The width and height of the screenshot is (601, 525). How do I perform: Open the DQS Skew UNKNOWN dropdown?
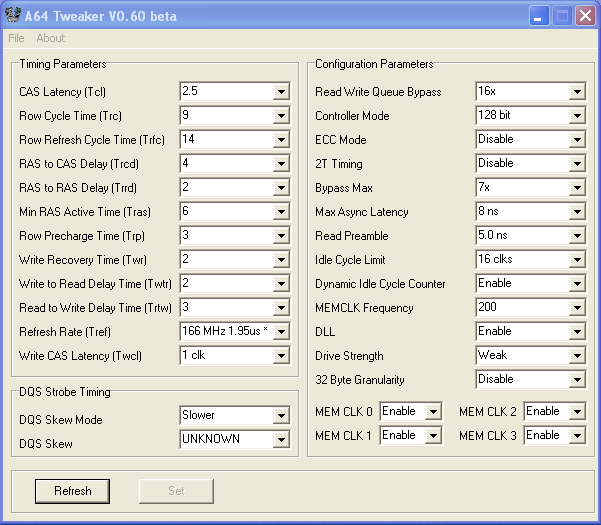coord(281,440)
